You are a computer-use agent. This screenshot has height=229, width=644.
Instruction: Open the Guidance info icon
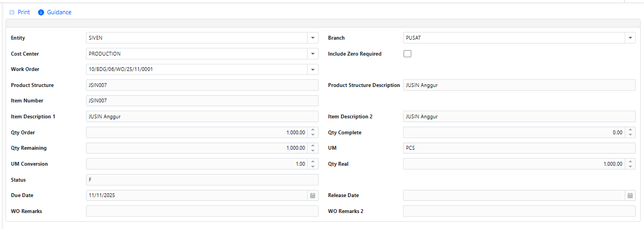tap(41, 12)
